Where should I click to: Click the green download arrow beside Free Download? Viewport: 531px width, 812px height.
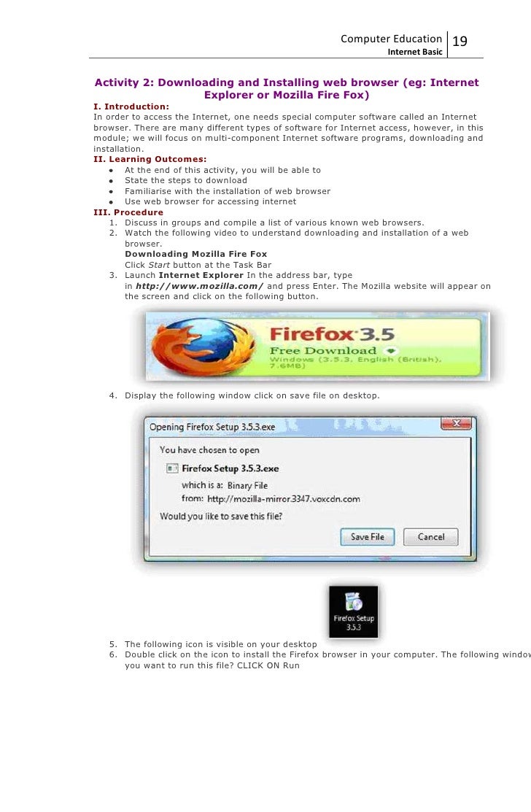tap(392, 351)
